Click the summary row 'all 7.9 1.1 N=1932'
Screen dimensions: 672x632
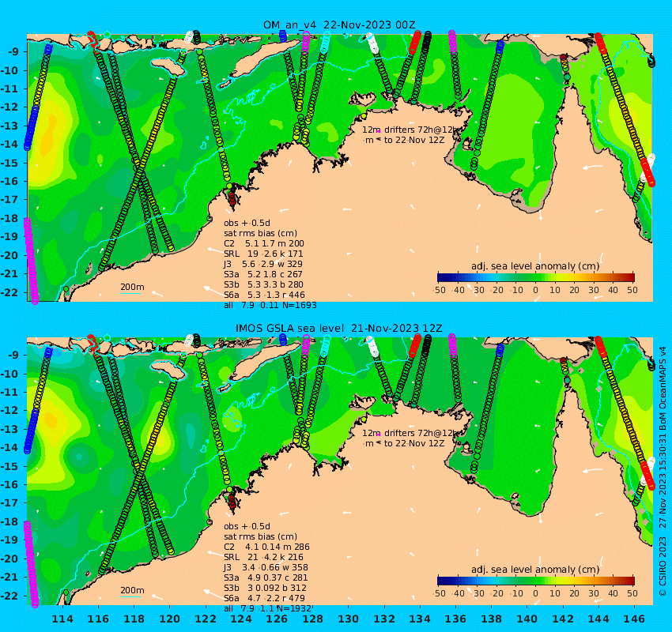click(267, 608)
